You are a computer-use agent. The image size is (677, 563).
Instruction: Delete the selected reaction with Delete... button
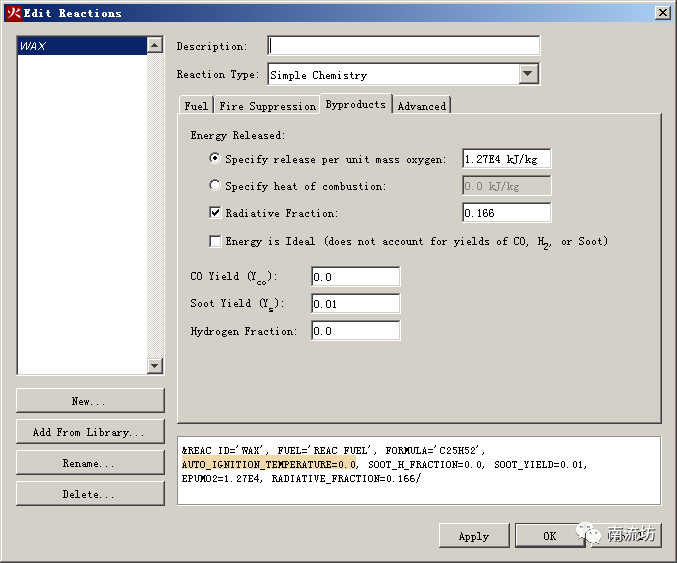point(90,494)
